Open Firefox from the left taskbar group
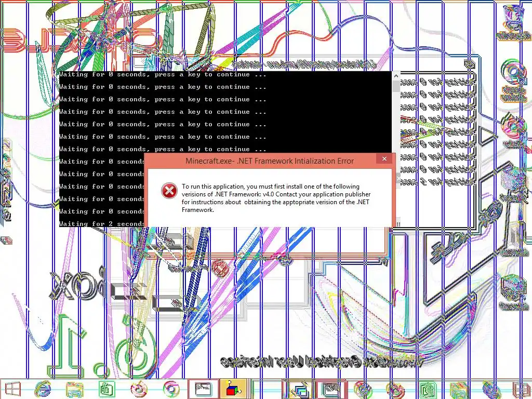 (139, 390)
